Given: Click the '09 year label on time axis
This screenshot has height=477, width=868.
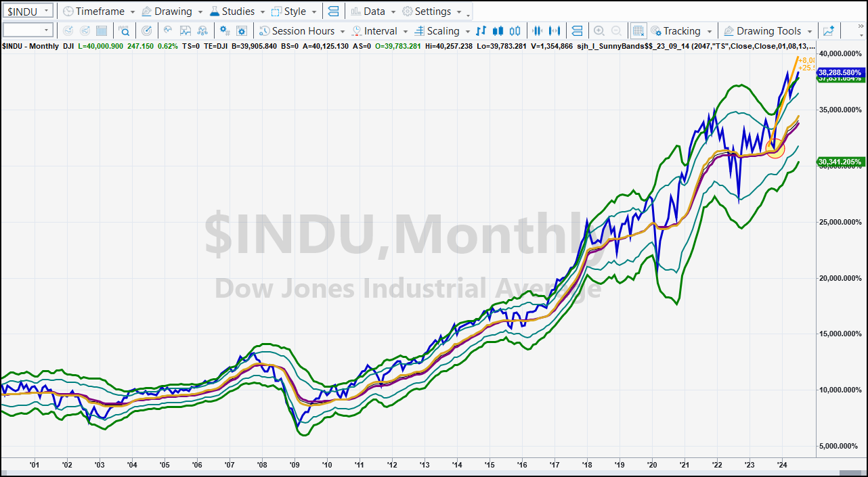Looking at the screenshot, I should (295, 465).
